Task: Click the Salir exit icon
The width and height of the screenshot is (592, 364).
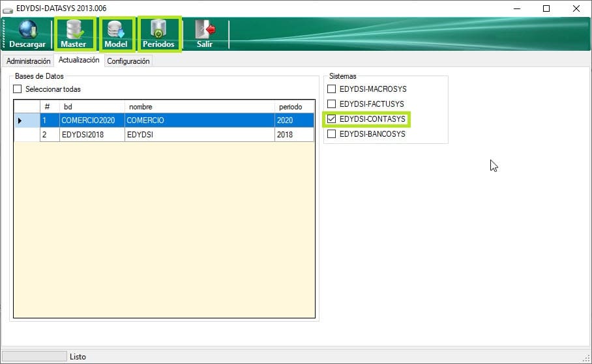Action: [x=205, y=31]
